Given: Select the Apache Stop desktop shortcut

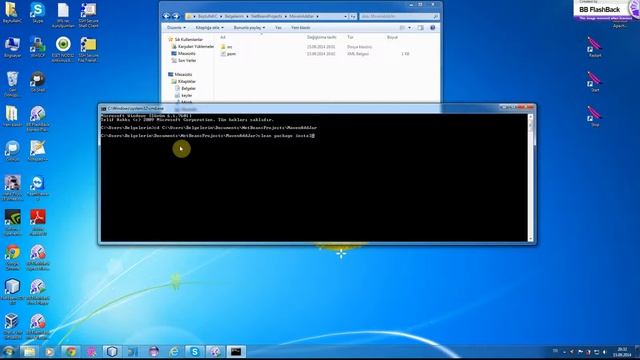Looking at the screenshot, I should tap(595, 116).
